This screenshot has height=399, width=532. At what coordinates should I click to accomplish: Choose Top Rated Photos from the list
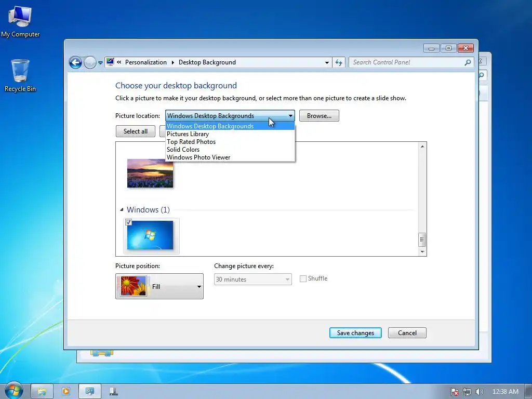coord(230,142)
